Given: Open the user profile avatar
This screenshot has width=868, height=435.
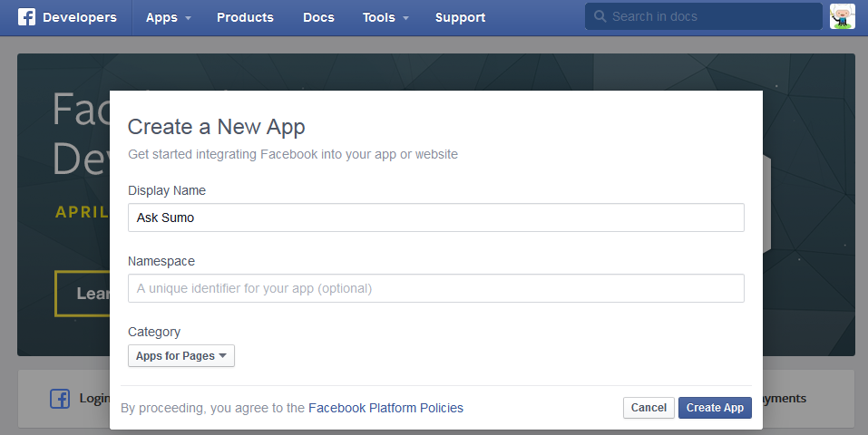Looking at the screenshot, I should point(842,16).
